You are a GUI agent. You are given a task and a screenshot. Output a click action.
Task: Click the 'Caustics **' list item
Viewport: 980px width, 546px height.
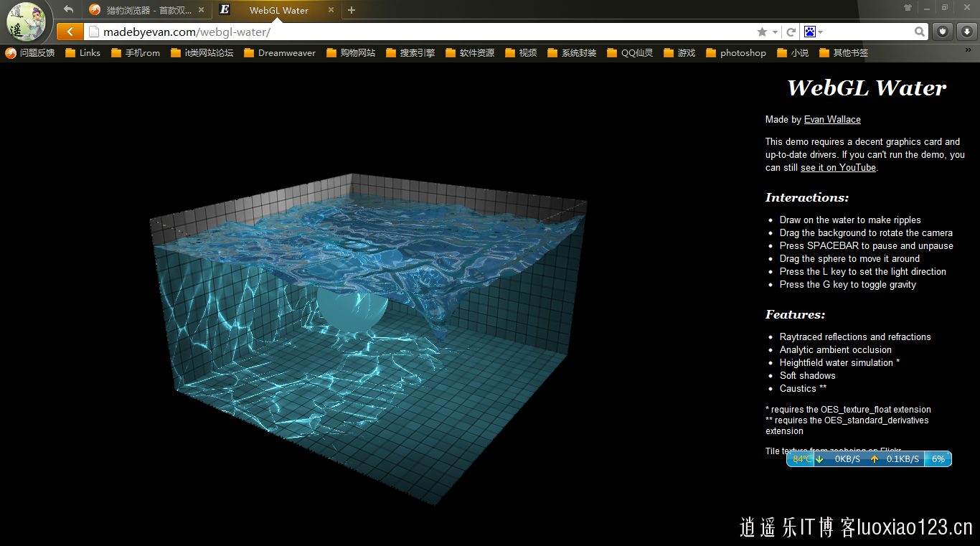click(x=803, y=388)
